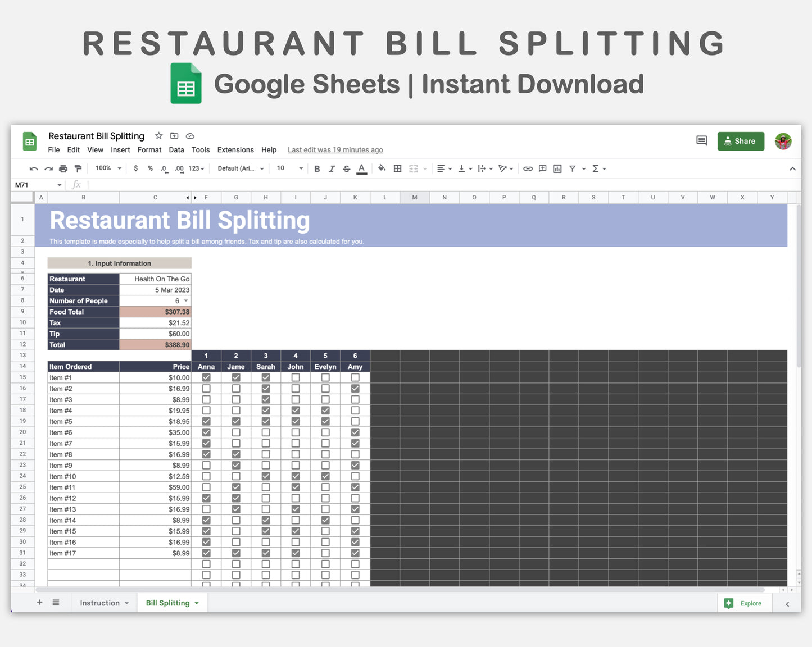This screenshot has width=812, height=647.
Task: Click the Share button
Action: click(x=741, y=141)
